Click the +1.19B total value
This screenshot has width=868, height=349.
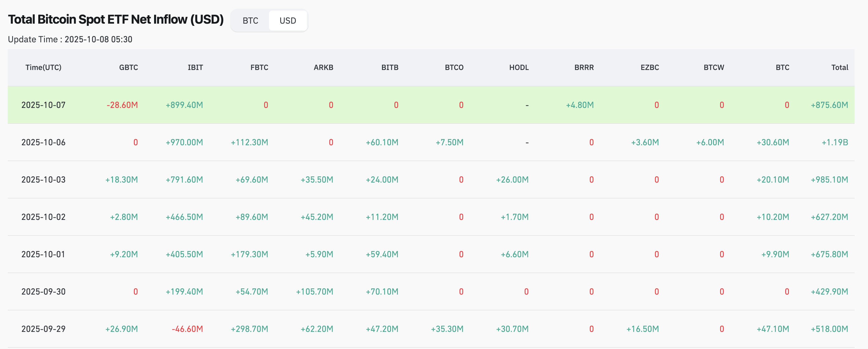point(835,142)
